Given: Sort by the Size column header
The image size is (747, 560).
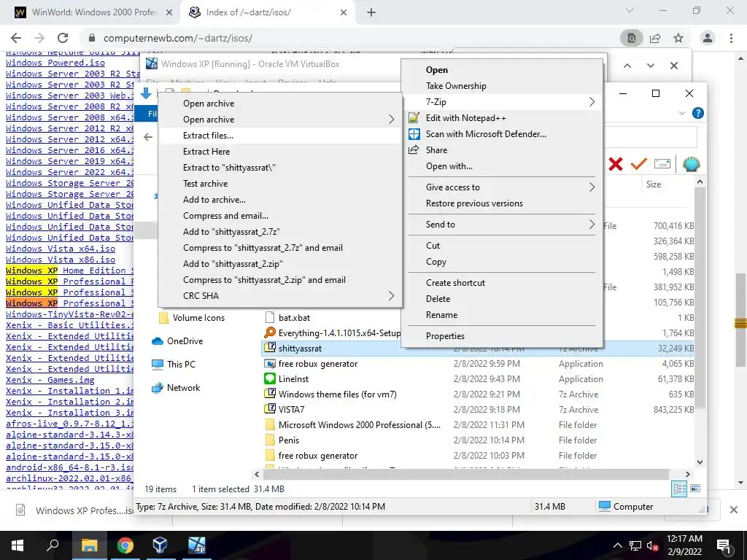Looking at the screenshot, I should tap(653, 184).
